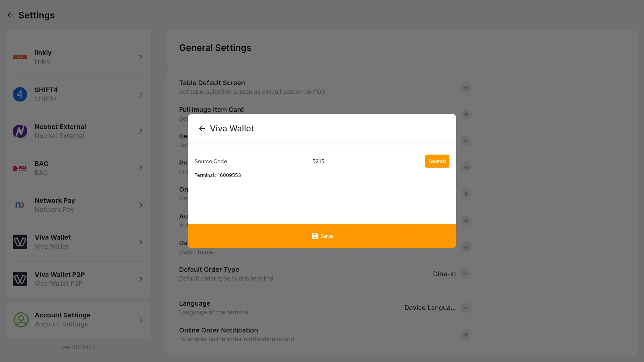This screenshot has width=644, height=362.
Task: Open the Account Settings profile icon
Action: click(x=21, y=320)
